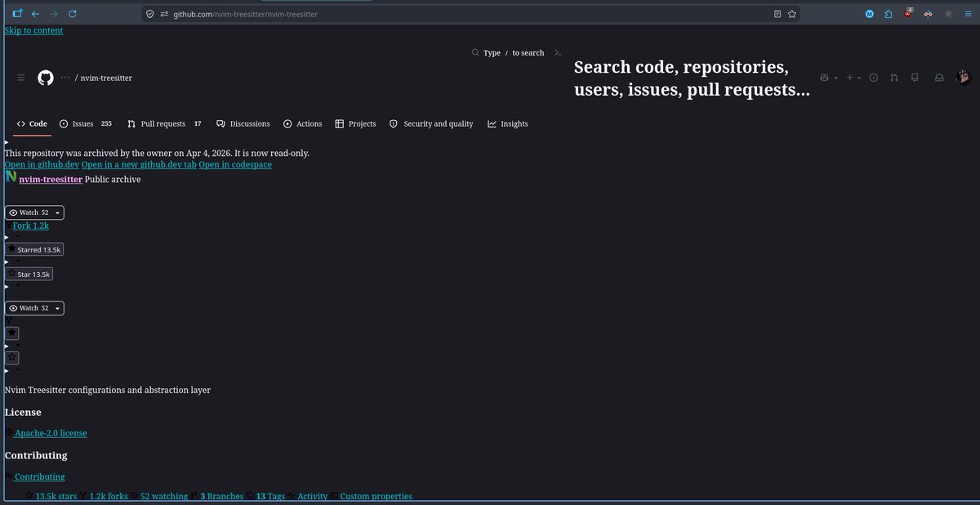Toggle Reader view icon in address bar
Screen dimensions: 980x505
pyautogui.click(x=777, y=14)
